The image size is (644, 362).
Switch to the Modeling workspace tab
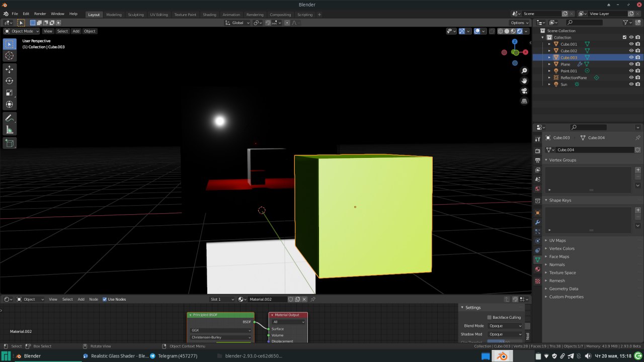114,15
